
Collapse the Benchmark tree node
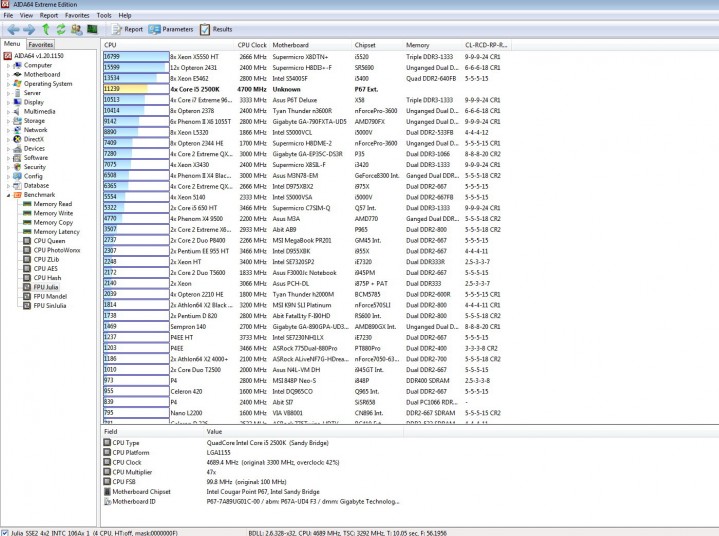coord(8,195)
